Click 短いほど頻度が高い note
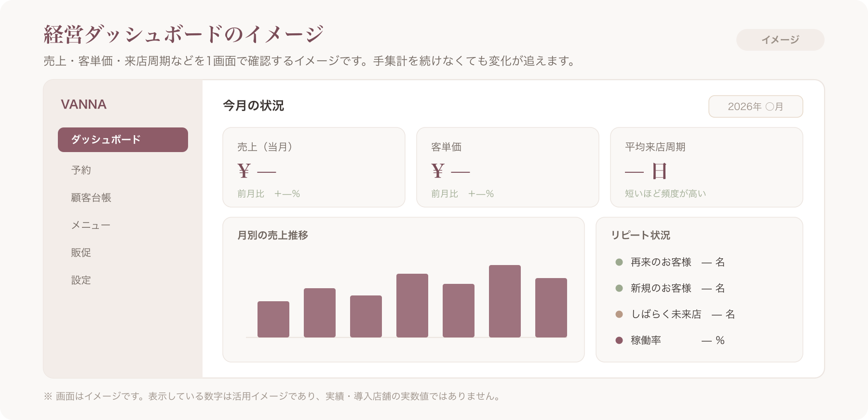 point(665,194)
